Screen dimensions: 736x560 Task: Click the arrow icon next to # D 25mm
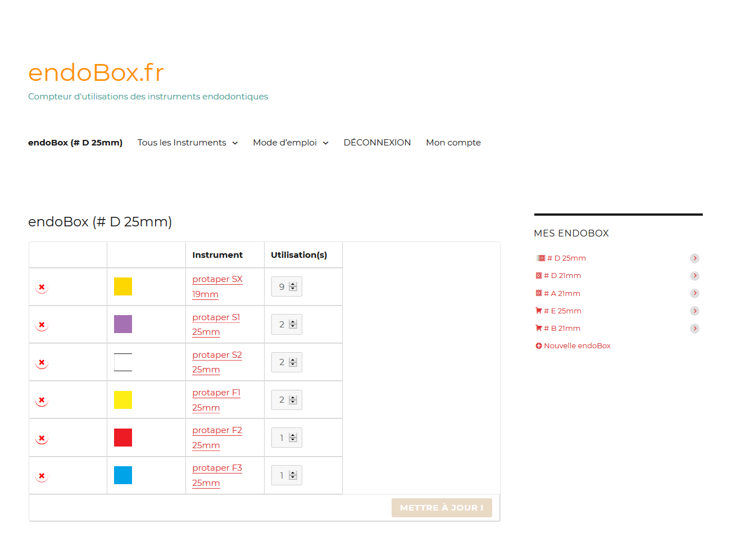click(x=694, y=258)
